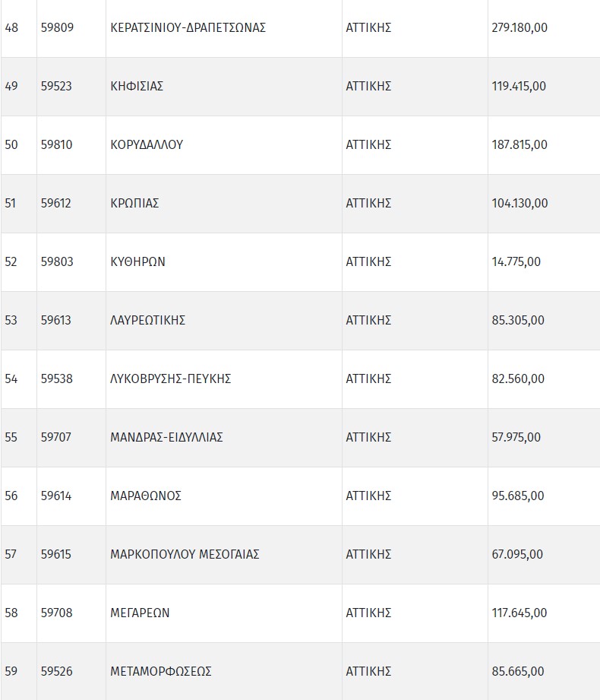Select the ΜΑΡΚΟΠΟΥΛΟΥ ΜΕΣΟΓΑΙΑΣ entry
This screenshot has width=600, height=700.
click(185, 555)
